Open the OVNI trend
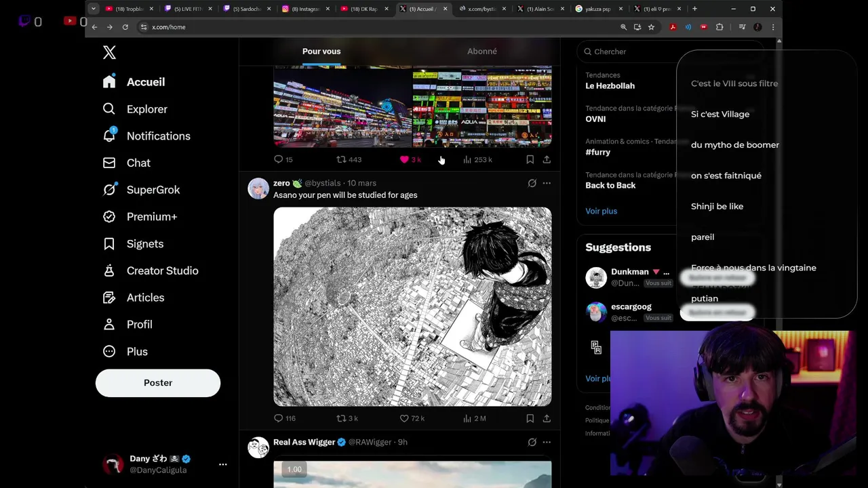This screenshot has width=868, height=488. [x=595, y=119]
